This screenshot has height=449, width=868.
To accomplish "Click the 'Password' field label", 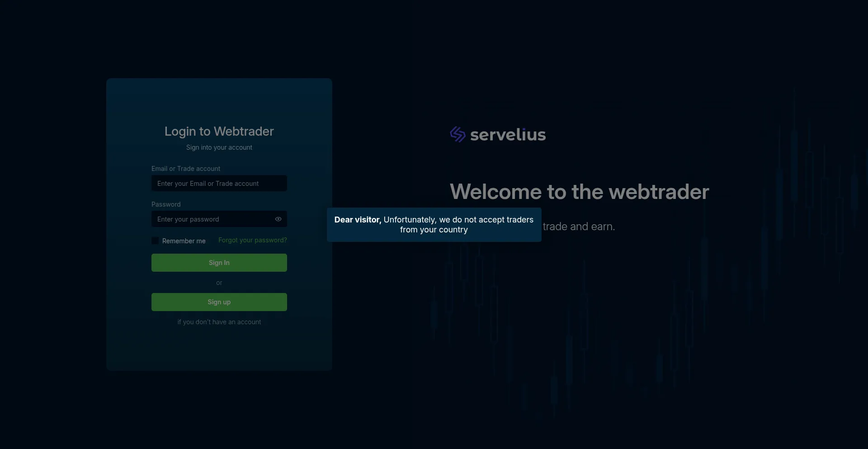I will click(x=166, y=204).
